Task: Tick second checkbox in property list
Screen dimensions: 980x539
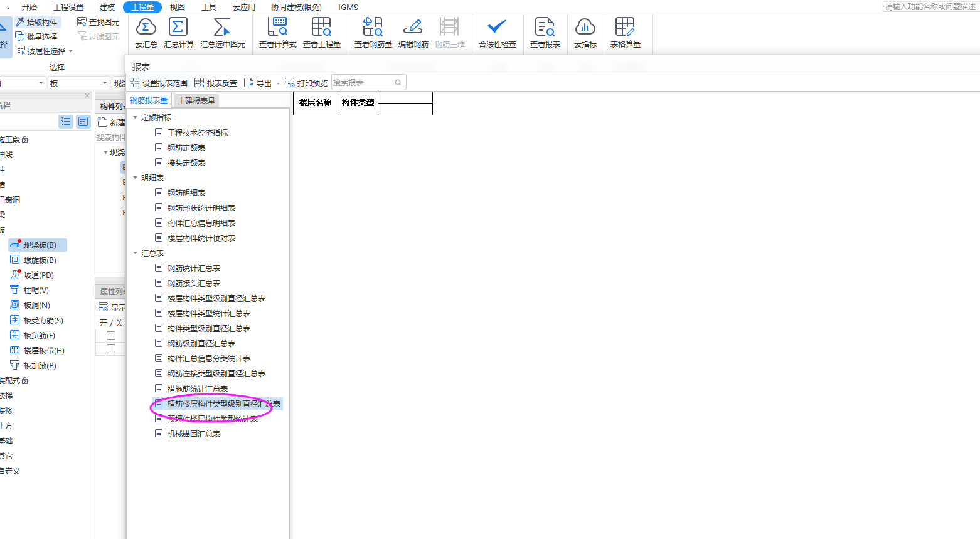Action: pyautogui.click(x=111, y=349)
